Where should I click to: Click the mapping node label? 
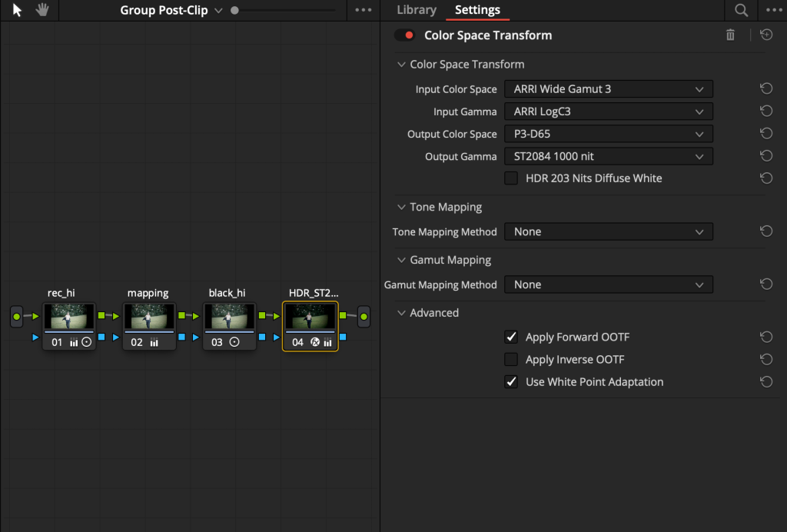click(148, 293)
